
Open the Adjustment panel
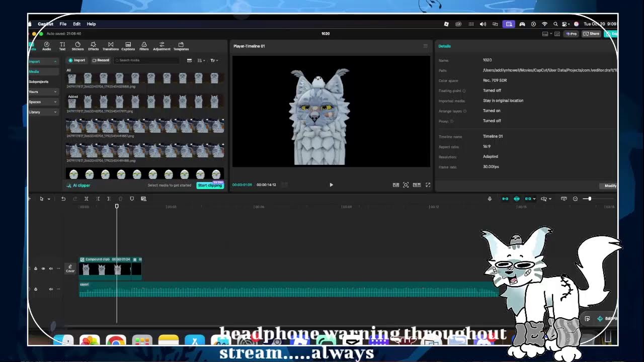(x=162, y=46)
